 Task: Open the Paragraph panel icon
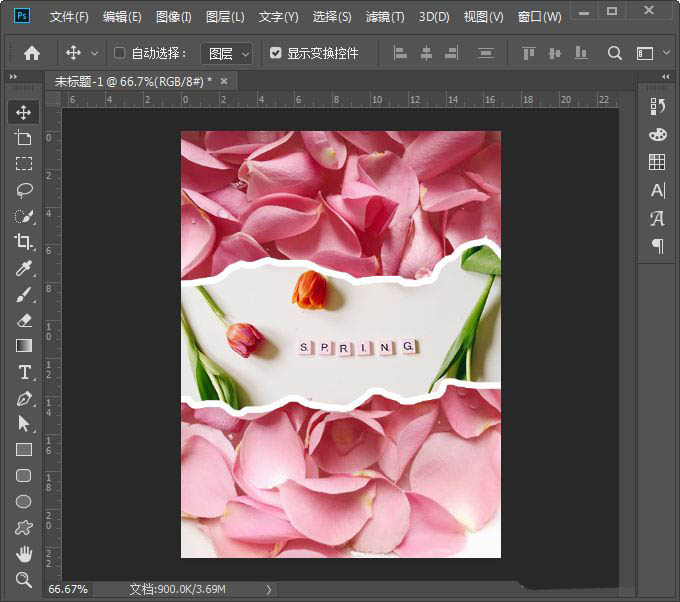click(x=658, y=246)
